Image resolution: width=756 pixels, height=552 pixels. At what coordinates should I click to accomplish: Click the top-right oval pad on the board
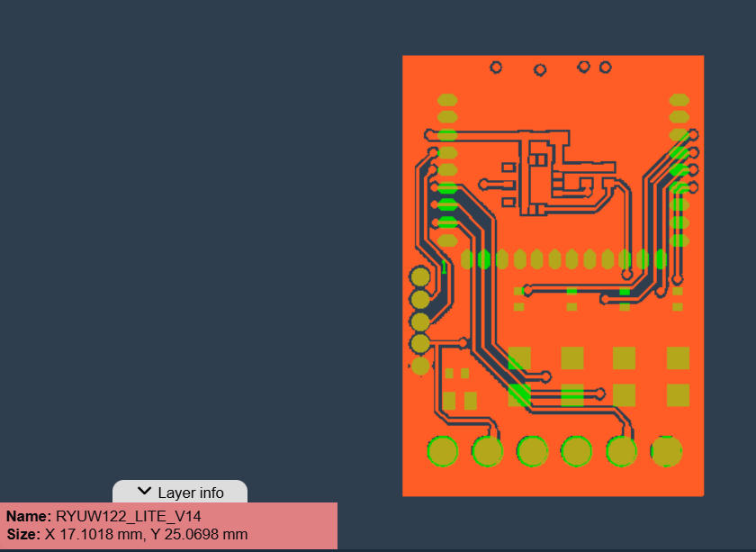(x=679, y=100)
